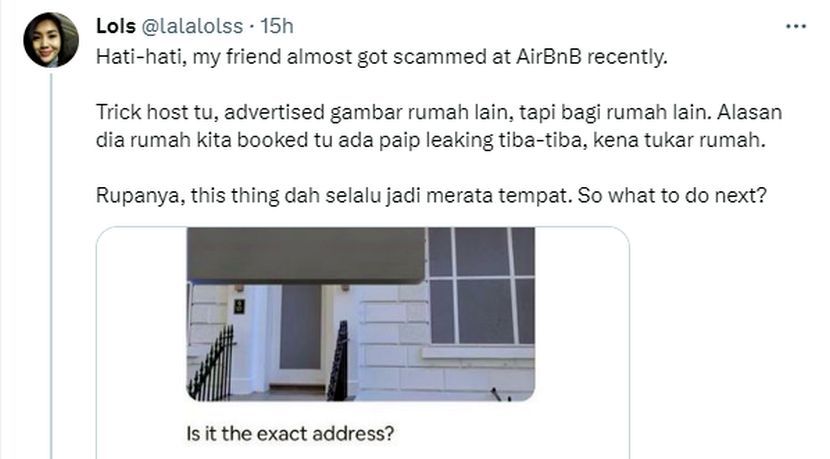Click the Lols profile avatar photo
The width and height of the screenshot is (830, 459).
[x=51, y=40]
